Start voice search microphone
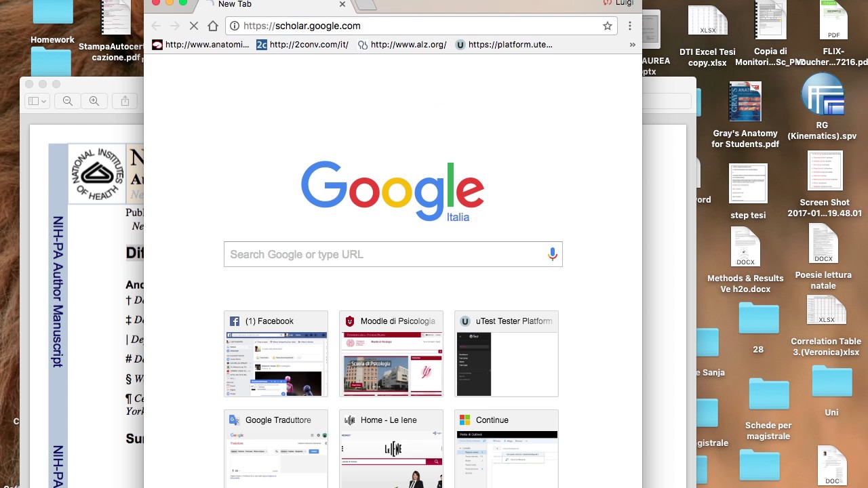This screenshot has width=868, height=488. 553,254
